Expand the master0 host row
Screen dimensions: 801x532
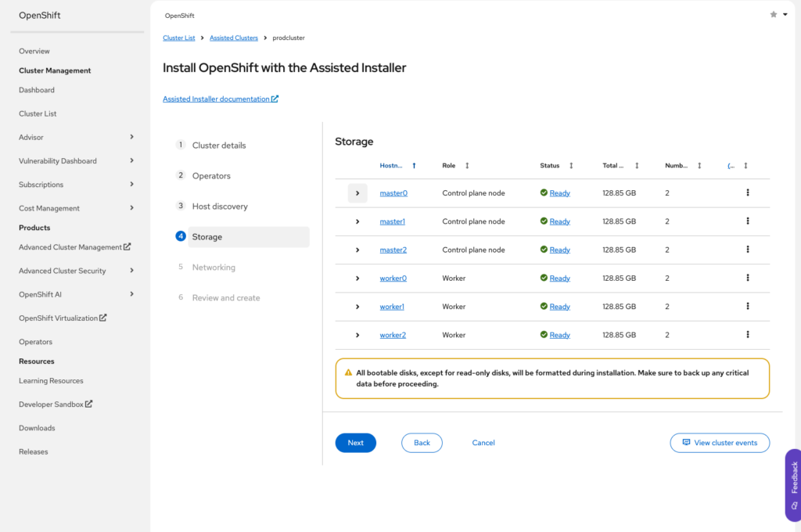[x=357, y=193]
